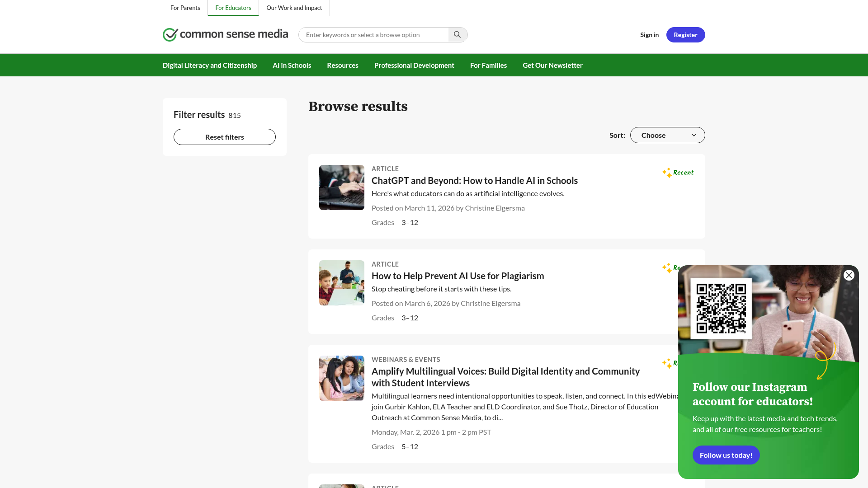This screenshot has width=868, height=488.
Task: Focus the keyword search field
Action: pos(373,35)
